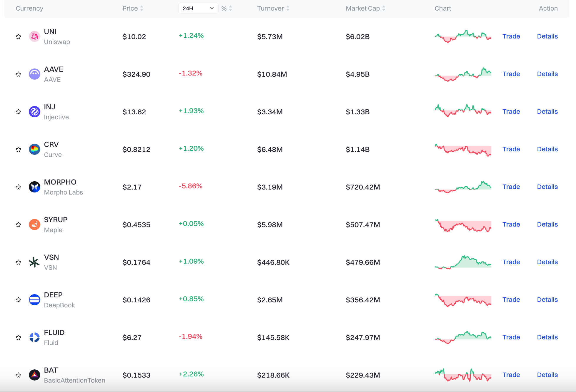Favorite MORPHO with the star

pos(19,187)
